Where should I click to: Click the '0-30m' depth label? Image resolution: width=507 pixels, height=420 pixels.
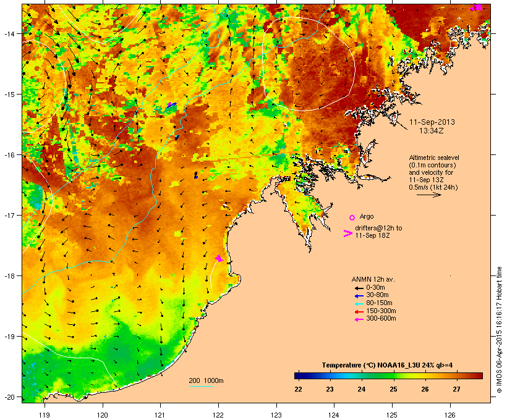point(375,288)
